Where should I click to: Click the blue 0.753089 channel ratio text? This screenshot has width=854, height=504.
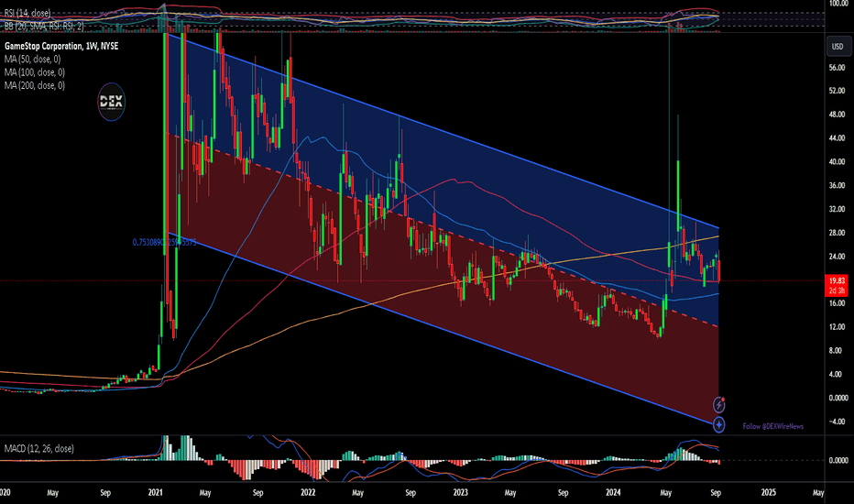164,243
